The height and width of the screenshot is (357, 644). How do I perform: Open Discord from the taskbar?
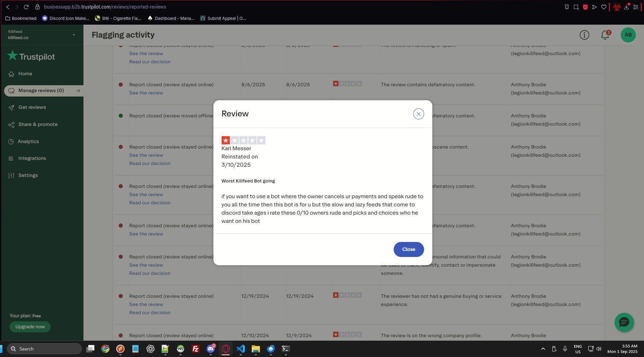coord(211,349)
